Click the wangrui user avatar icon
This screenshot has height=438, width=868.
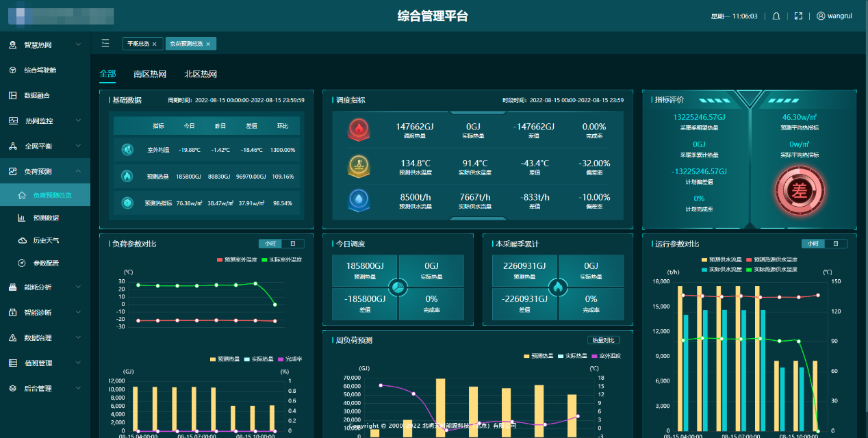point(821,16)
